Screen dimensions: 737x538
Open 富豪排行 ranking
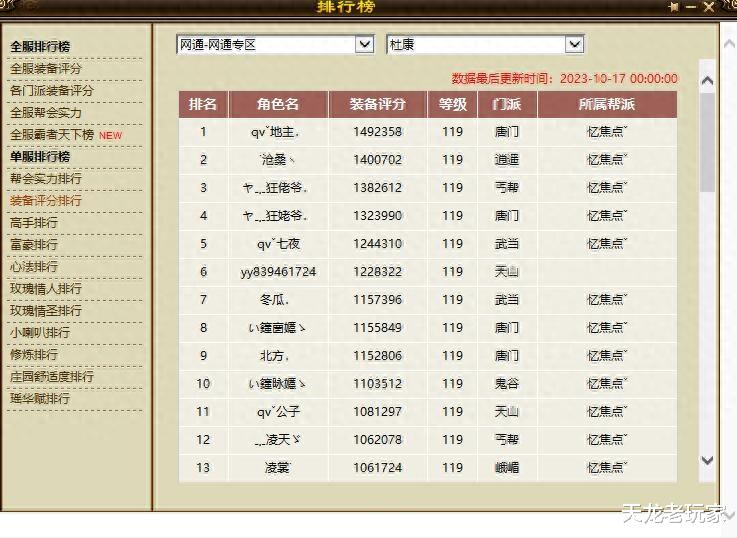point(34,244)
